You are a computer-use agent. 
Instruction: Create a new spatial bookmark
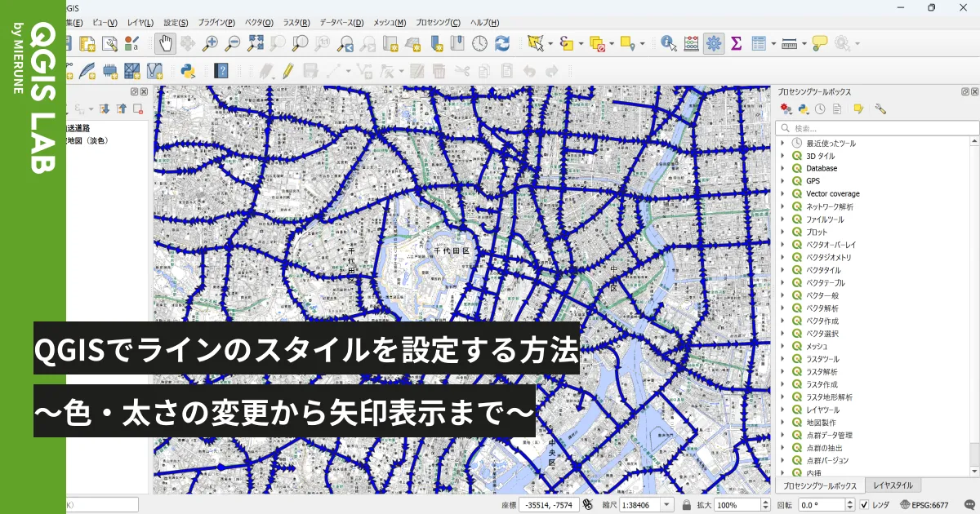(x=436, y=45)
